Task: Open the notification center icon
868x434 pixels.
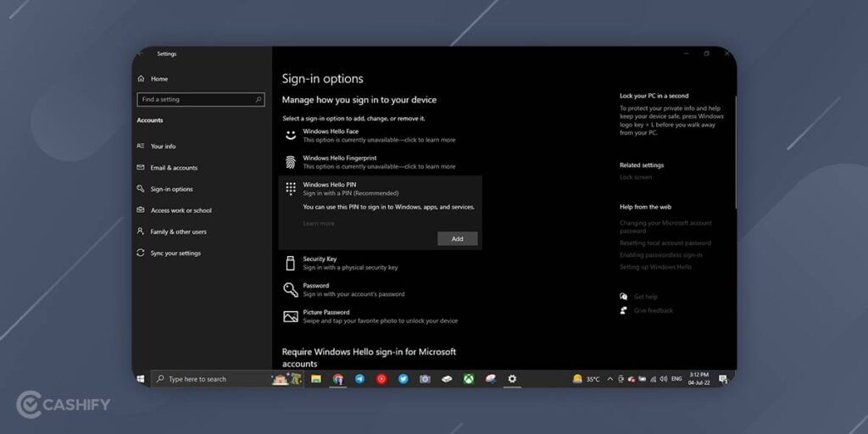Action: point(723,379)
